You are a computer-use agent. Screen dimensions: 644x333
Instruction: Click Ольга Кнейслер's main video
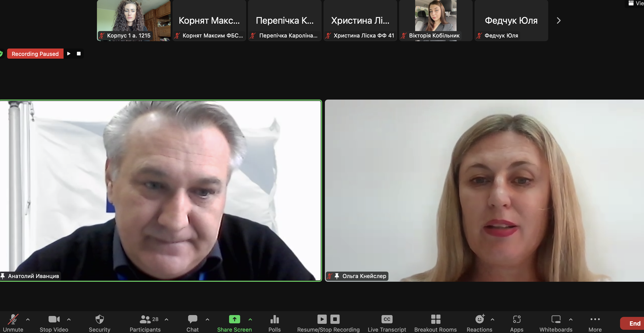[484, 190]
